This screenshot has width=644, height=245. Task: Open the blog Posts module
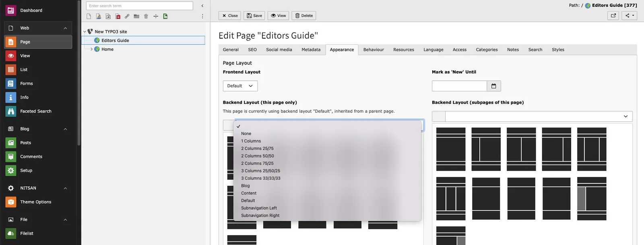click(x=38, y=143)
